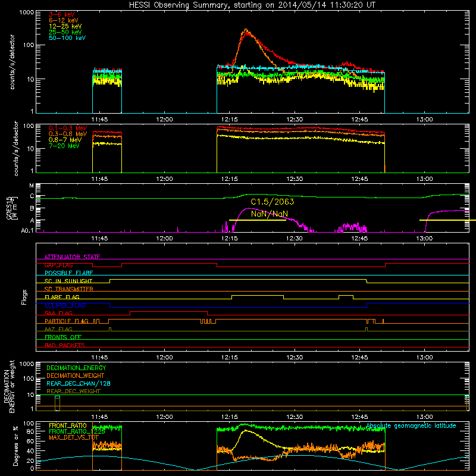Click the 0.3-0.8 MeV legend label
This screenshot has height=476, width=476.
coord(68,134)
